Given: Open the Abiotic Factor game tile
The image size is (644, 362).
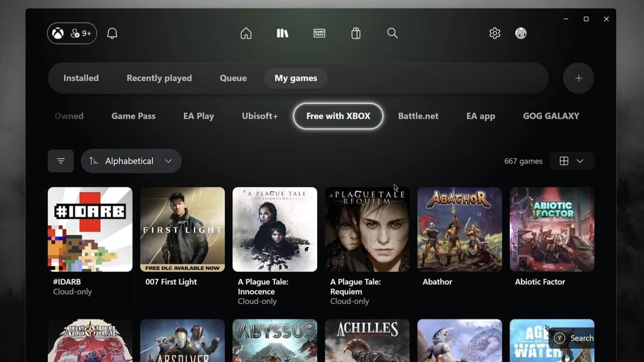Looking at the screenshot, I should pos(552,229).
